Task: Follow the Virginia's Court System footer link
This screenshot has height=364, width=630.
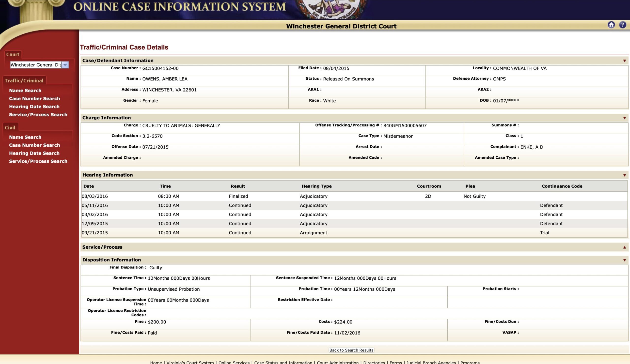Action: tap(190, 362)
